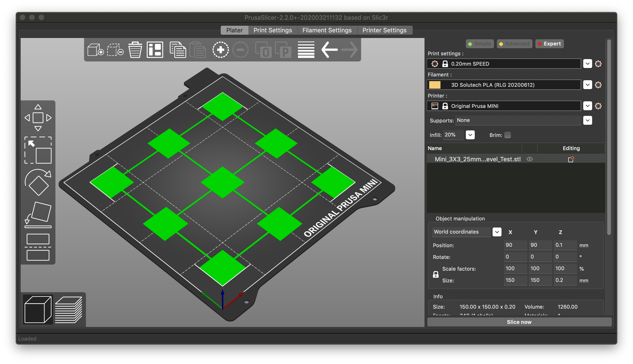Hide the Mini_3X3 object with eye icon
The image size is (633, 364).
(530, 159)
